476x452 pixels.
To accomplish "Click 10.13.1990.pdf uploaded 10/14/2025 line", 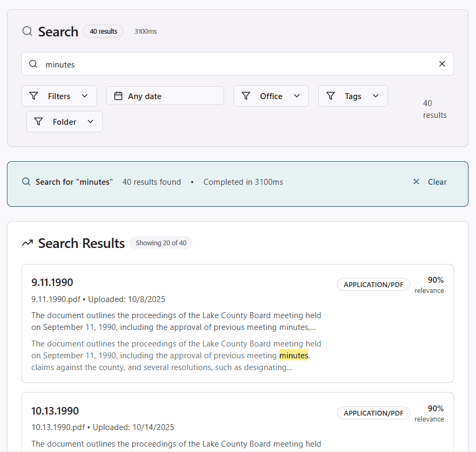I will coord(102,427).
